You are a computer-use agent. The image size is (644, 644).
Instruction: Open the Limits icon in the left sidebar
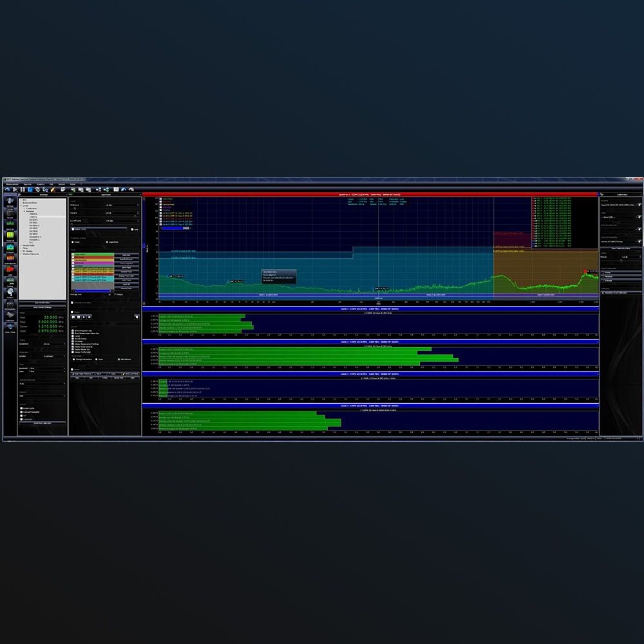coord(10,270)
